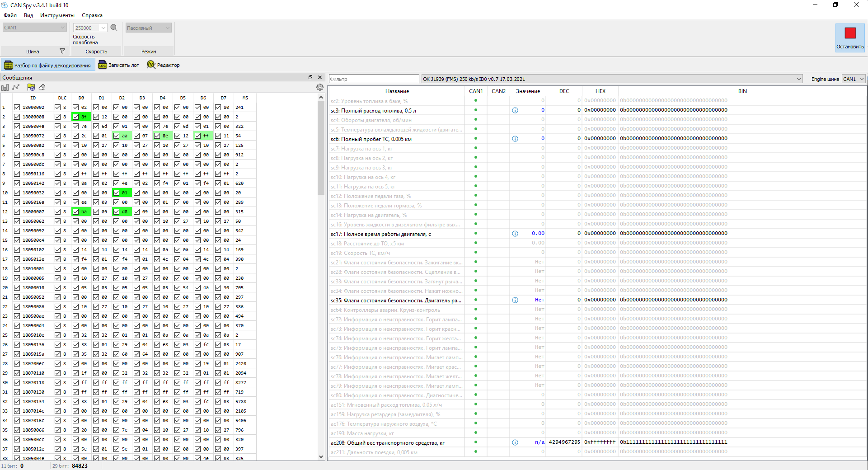
Task: Open the Редактор button
Action: click(x=163, y=65)
